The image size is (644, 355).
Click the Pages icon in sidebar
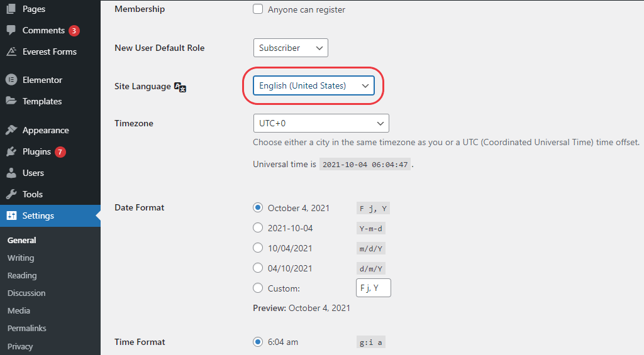[x=11, y=9]
